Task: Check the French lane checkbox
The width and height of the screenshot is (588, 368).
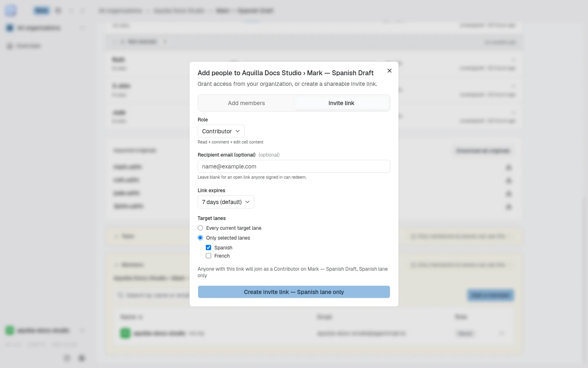Action: pos(209,256)
